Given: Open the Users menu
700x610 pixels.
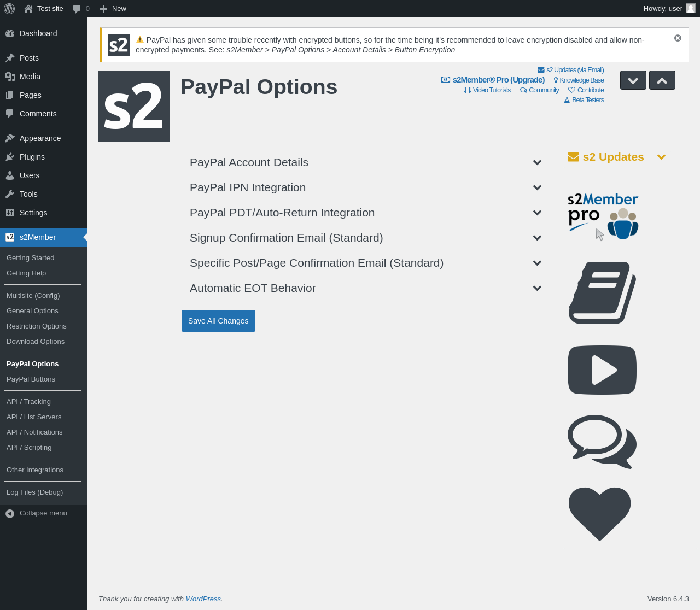Looking at the screenshot, I should pyautogui.click(x=44, y=175).
